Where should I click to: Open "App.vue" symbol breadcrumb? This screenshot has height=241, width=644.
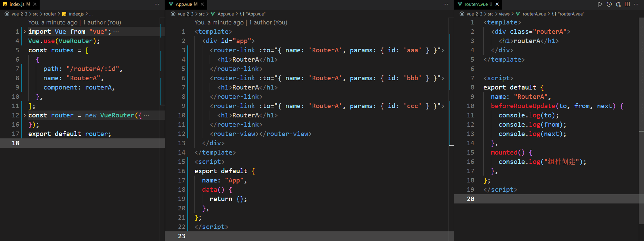coord(255,14)
